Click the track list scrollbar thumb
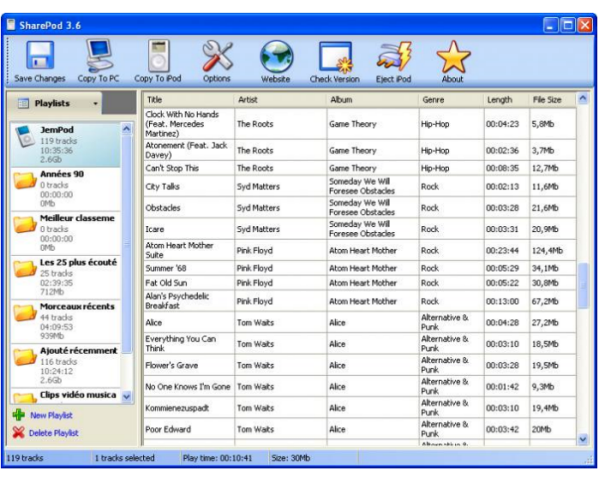Viewport: 600px width, 486px height. pos(583,285)
